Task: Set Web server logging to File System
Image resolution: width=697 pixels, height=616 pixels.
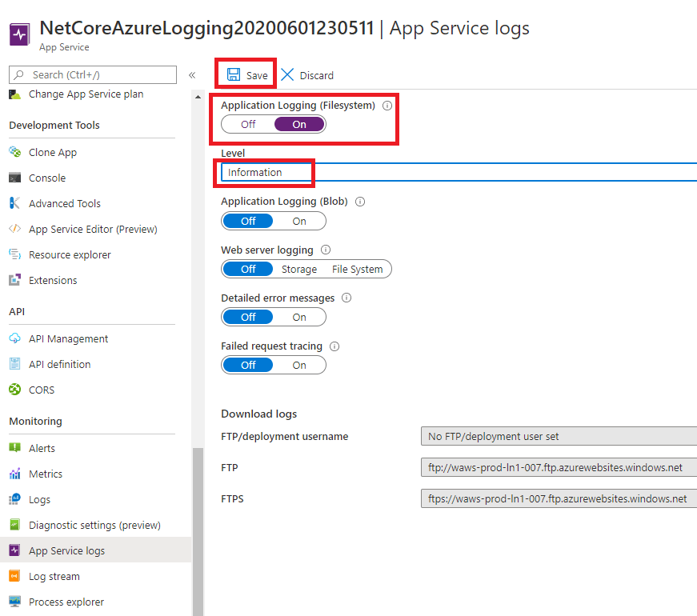Action: [357, 269]
